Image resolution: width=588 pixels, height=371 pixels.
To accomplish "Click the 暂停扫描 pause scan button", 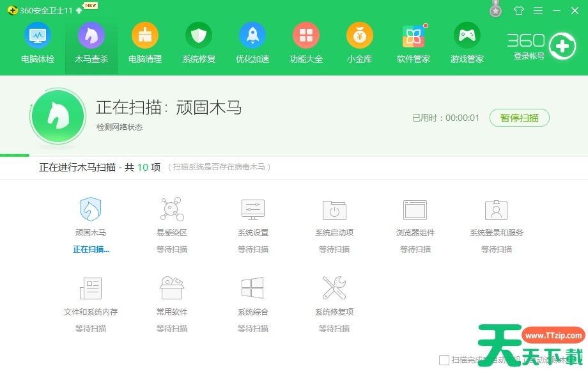I will [519, 118].
